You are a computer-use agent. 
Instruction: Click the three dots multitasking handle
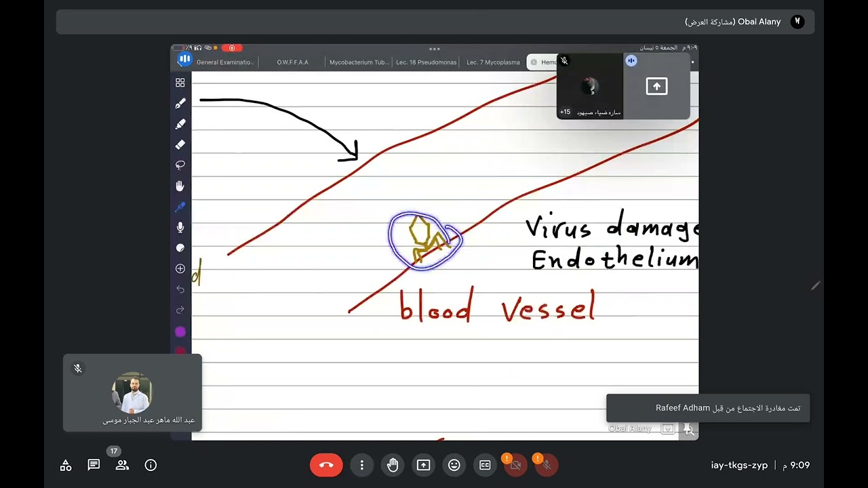435,49
